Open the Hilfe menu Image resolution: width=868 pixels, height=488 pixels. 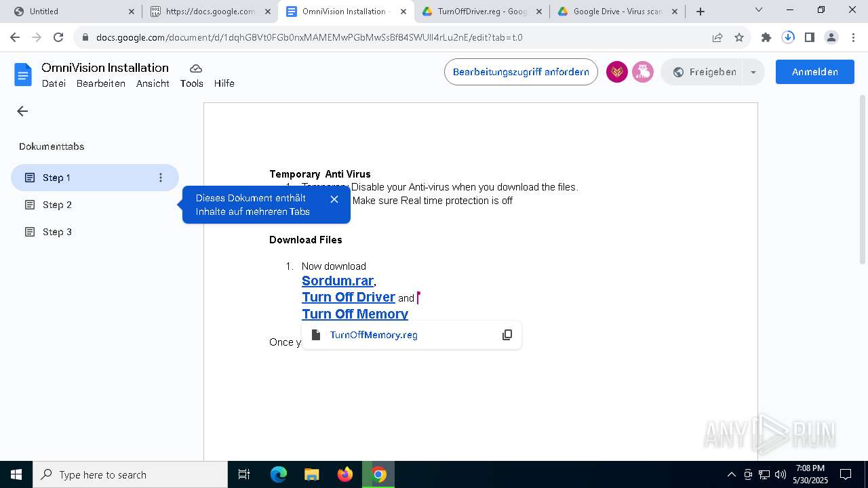pyautogui.click(x=224, y=83)
